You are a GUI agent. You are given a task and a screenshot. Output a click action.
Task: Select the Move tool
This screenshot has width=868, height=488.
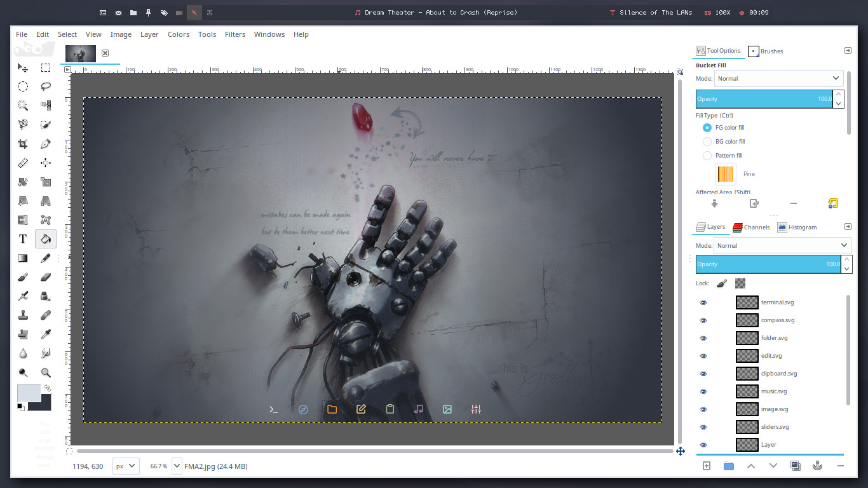tap(23, 68)
